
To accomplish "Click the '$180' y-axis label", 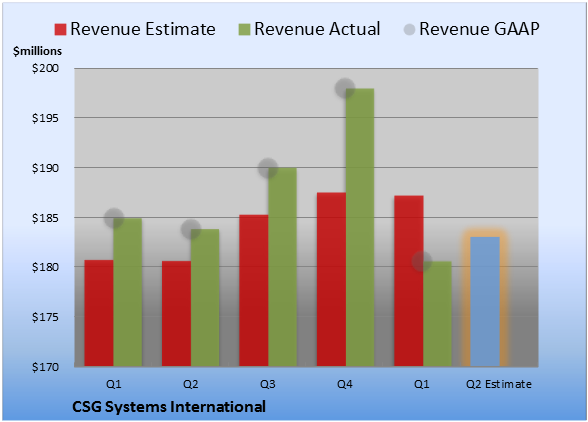I will 45,267.
